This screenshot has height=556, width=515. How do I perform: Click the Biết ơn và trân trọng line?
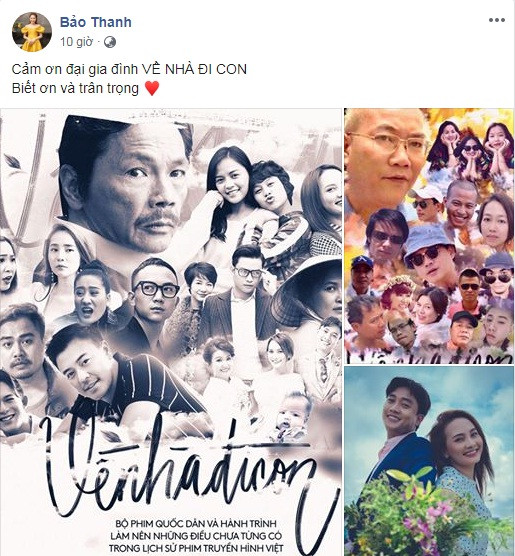tap(75, 88)
